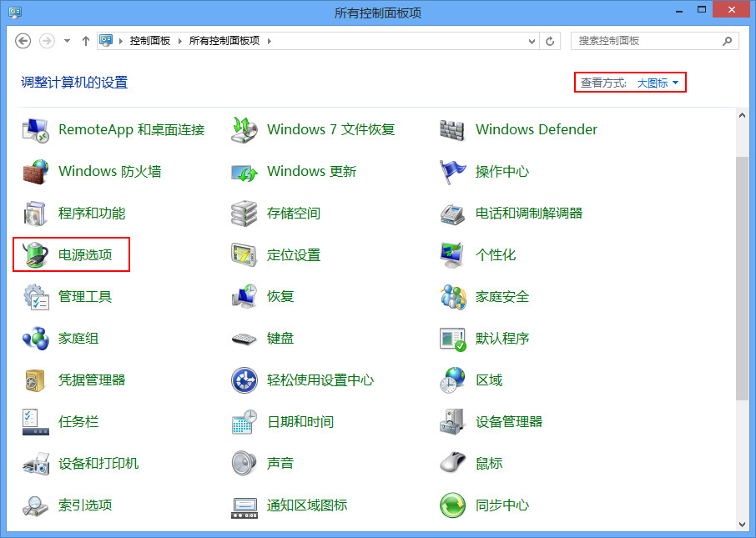Expand the arrow after 所有控制面板项 breadcrumb
756x538 pixels.
coord(269,41)
